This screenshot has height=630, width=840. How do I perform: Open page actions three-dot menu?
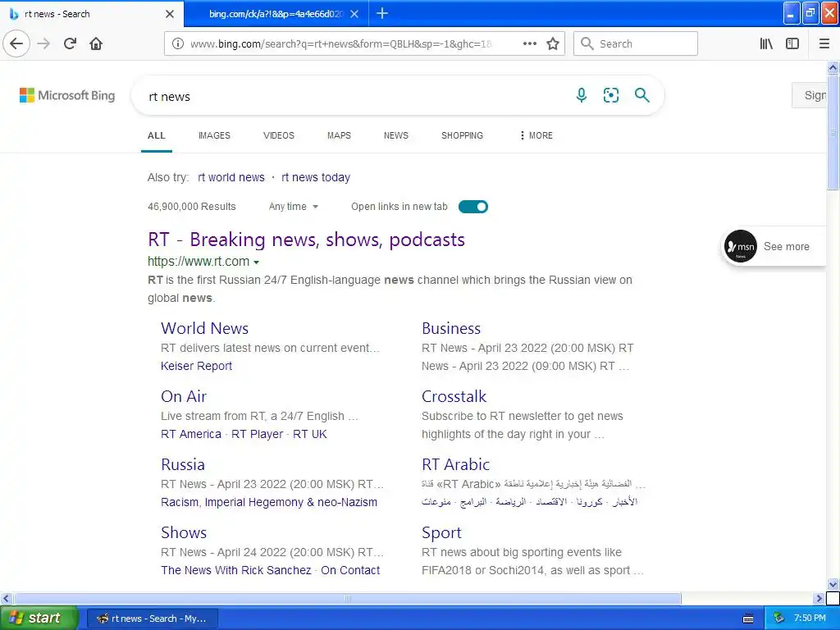click(x=529, y=44)
